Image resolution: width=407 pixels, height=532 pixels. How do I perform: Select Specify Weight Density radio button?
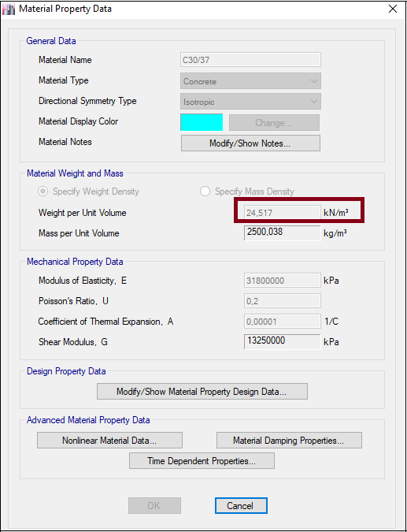[43, 192]
